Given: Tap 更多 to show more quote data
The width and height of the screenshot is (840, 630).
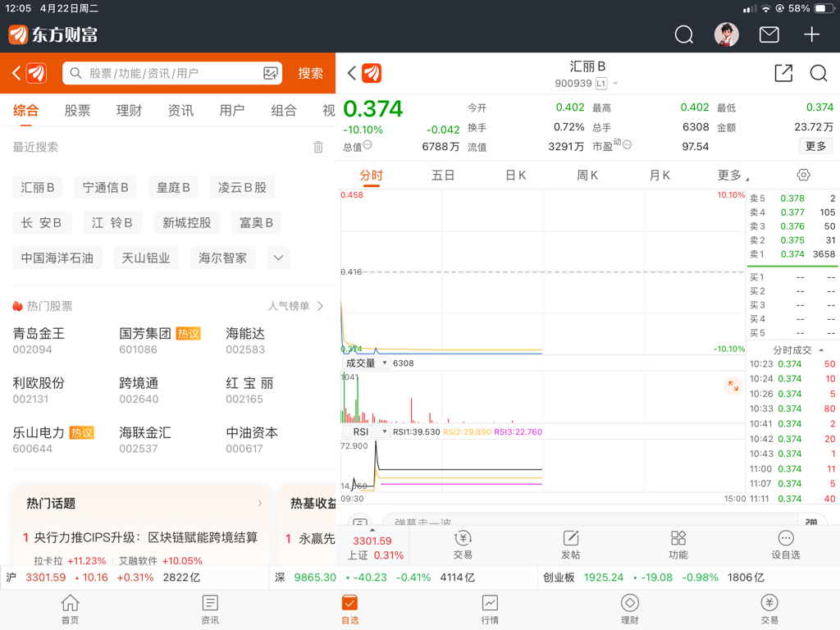Looking at the screenshot, I should point(815,146).
